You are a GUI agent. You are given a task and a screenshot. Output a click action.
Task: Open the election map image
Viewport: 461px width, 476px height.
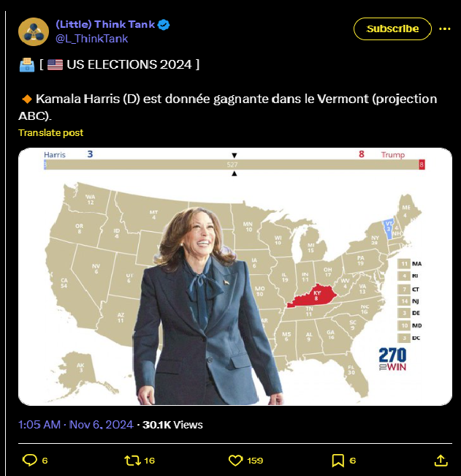235,276
